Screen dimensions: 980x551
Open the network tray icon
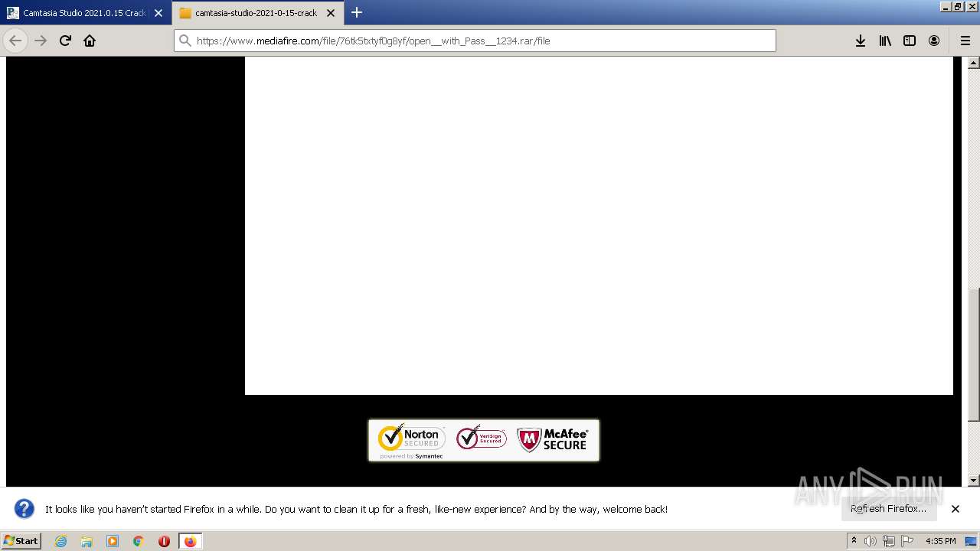coord(889,541)
